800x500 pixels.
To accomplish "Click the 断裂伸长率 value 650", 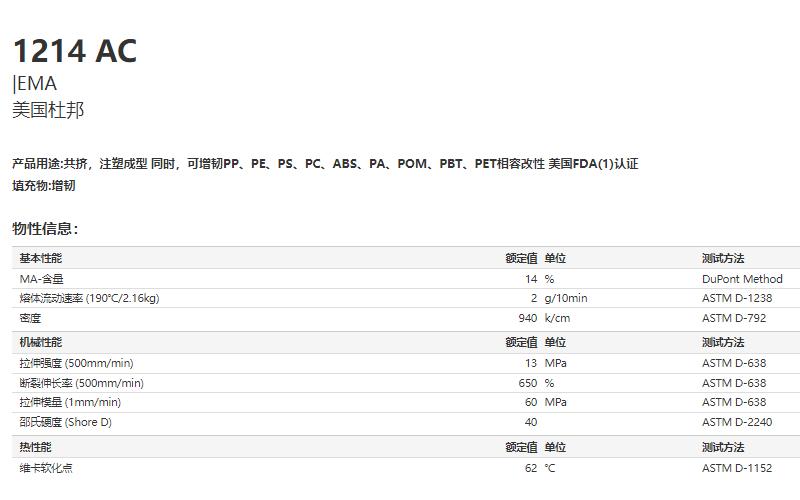I will point(528,383).
